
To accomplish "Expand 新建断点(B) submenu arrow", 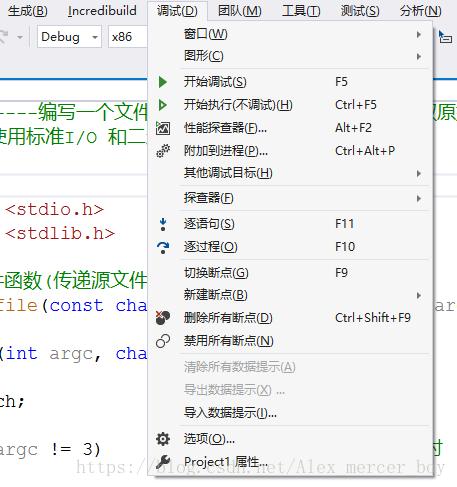I will tap(419, 295).
